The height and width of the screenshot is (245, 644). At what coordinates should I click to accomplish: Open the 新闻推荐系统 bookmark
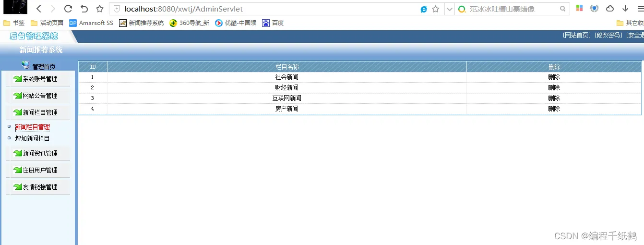click(142, 23)
